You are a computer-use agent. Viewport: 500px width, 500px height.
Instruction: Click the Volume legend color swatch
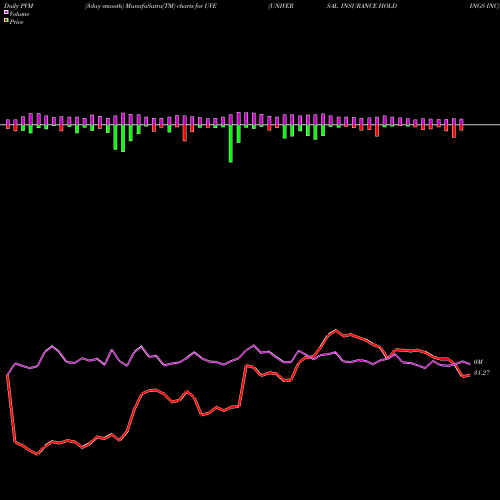pyautogui.click(x=6, y=13)
